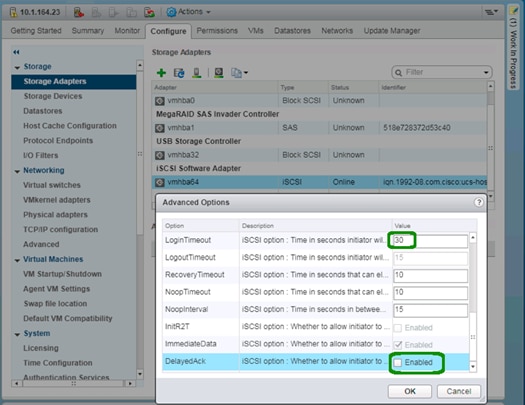Click the green add storage adapter icon

click(161, 73)
